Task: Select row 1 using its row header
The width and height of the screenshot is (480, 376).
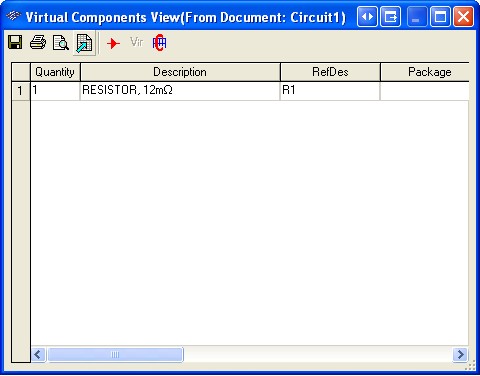Action: pyautogui.click(x=21, y=91)
